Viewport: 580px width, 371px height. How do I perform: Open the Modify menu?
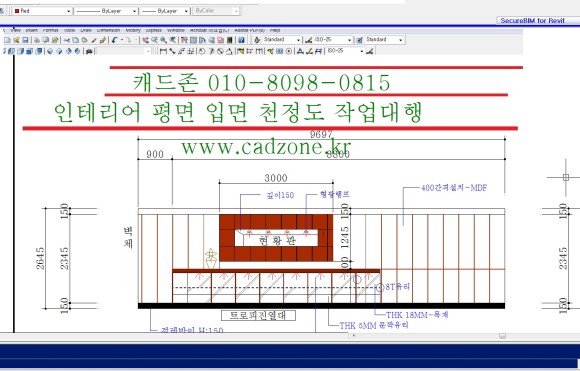point(133,30)
